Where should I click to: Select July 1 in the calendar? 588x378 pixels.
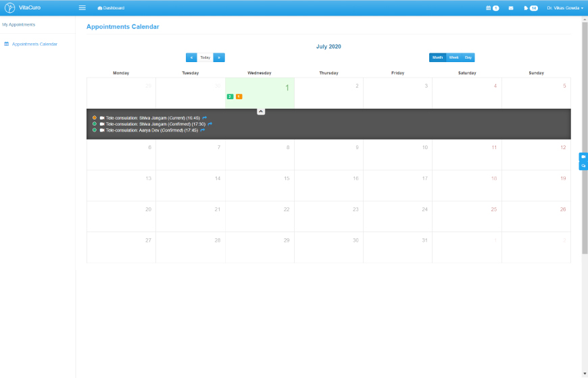click(x=260, y=93)
